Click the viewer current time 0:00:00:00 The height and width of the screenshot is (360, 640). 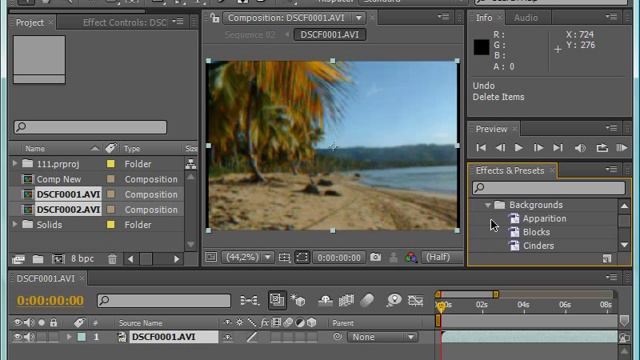[339, 258]
